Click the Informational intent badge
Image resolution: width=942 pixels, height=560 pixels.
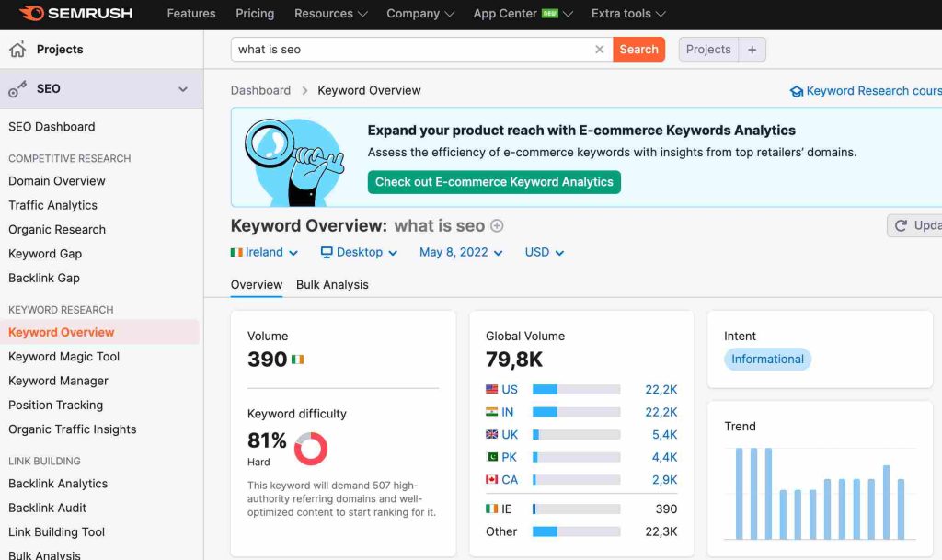coord(767,359)
